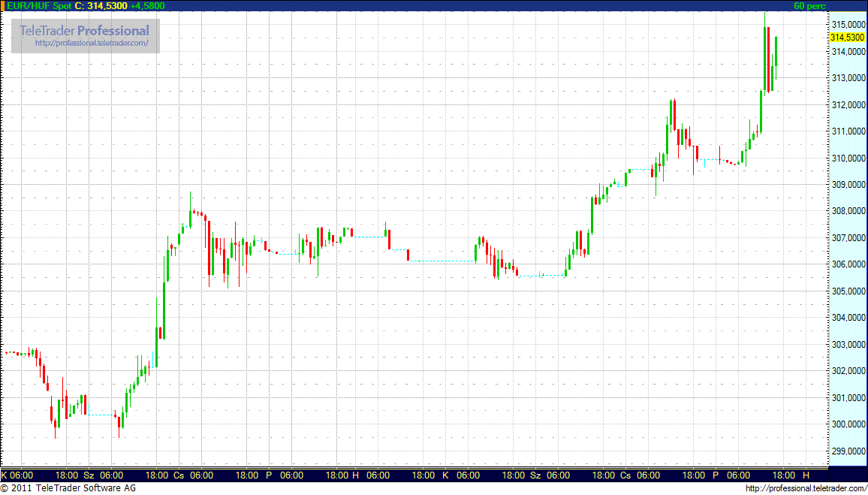
Task: Click the 313,0000 price axis label
Action: pyautogui.click(x=848, y=78)
